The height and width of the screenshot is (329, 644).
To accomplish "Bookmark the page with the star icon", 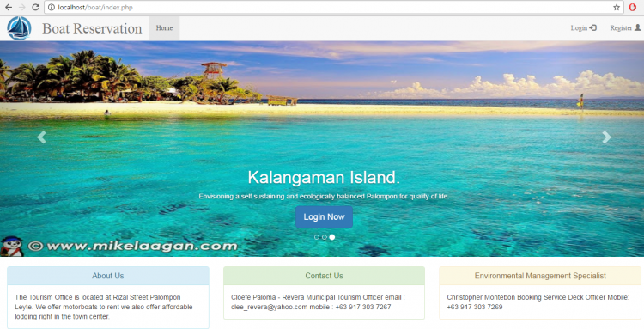I will (x=617, y=8).
